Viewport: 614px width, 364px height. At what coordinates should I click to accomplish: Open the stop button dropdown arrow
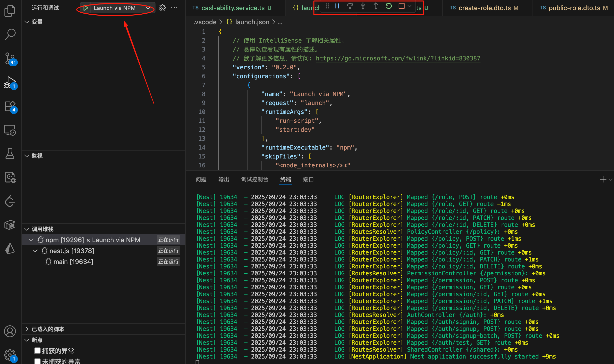pos(409,6)
